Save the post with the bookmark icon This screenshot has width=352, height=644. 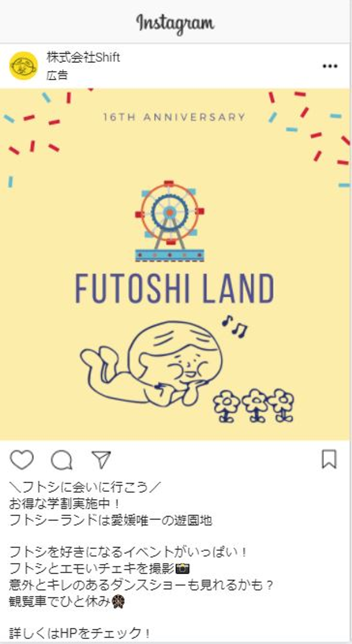(x=329, y=459)
